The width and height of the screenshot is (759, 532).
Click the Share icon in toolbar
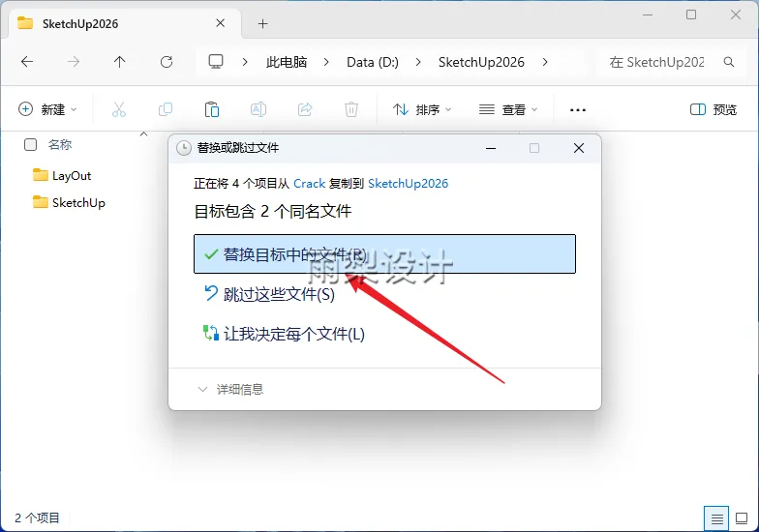pyautogui.click(x=305, y=110)
